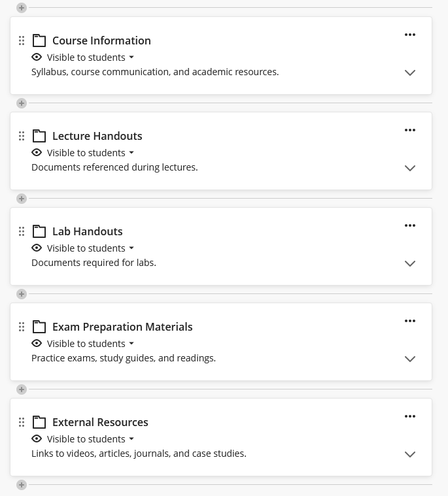The image size is (448, 496).
Task: Open the External Resources three-dot menu
Action: click(x=410, y=416)
